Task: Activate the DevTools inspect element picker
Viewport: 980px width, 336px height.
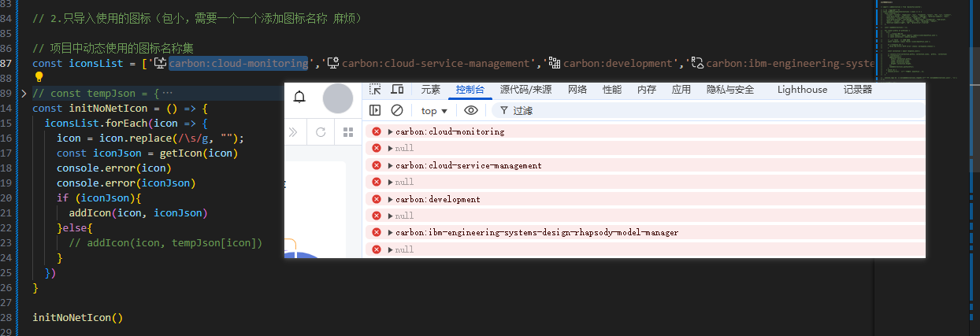Action: click(x=376, y=90)
